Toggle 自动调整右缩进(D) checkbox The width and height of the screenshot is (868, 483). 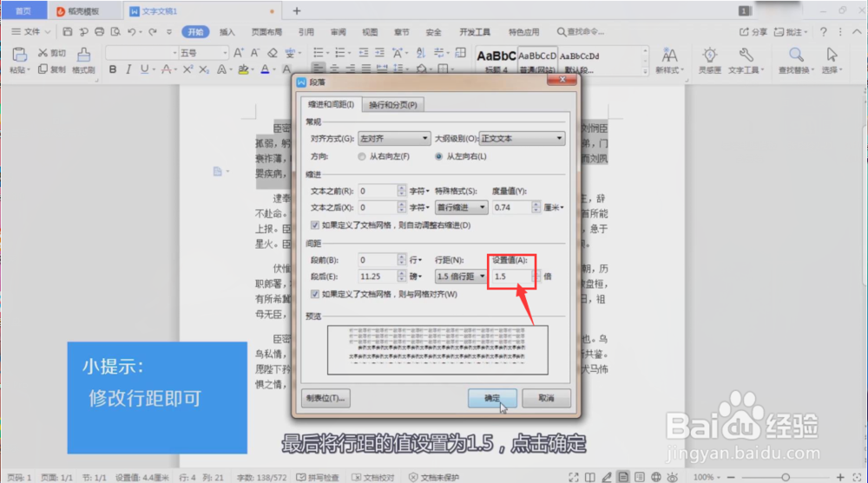tap(315, 225)
